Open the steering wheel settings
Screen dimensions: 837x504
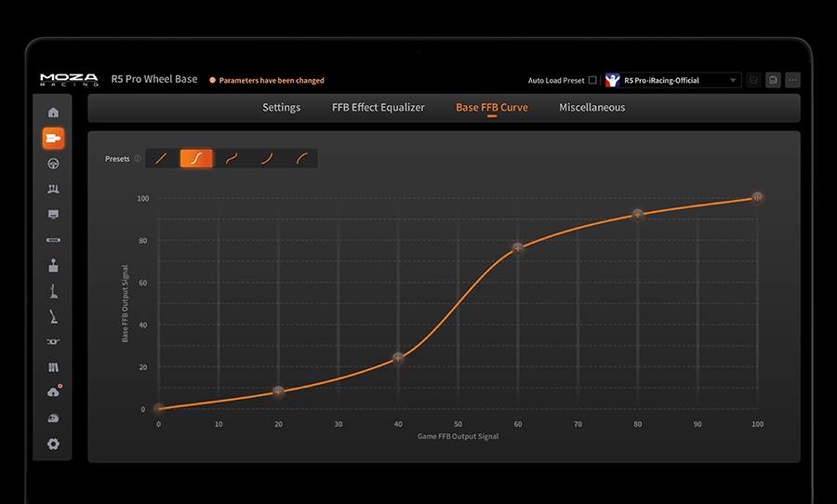(53, 164)
